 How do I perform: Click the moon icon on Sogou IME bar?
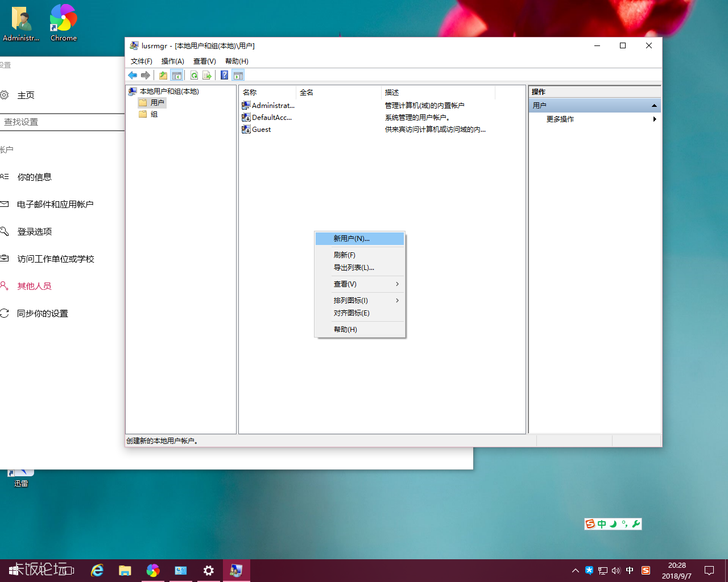(x=613, y=524)
